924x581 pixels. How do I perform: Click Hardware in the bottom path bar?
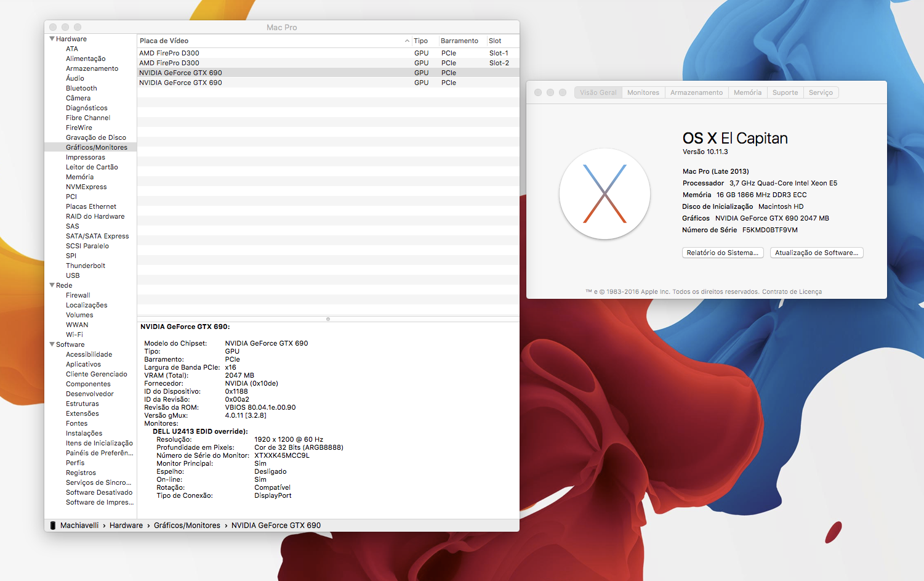pos(126,526)
